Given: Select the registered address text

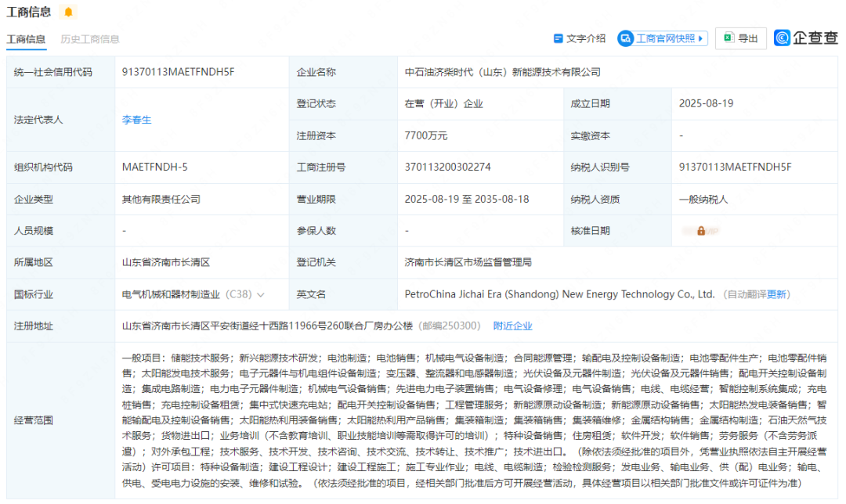Looking at the screenshot, I should [267, 326].
